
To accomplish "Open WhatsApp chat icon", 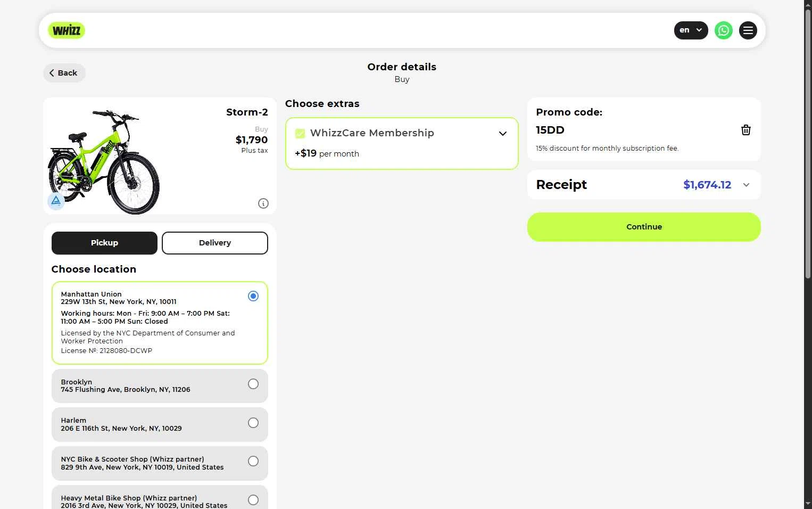I will (723, 30).
